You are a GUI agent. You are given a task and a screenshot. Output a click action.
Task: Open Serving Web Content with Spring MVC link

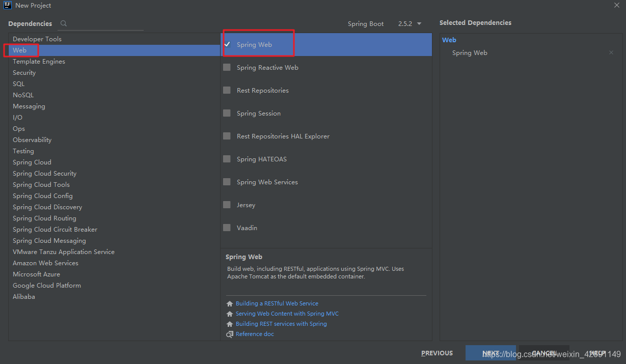pos(287,314)
